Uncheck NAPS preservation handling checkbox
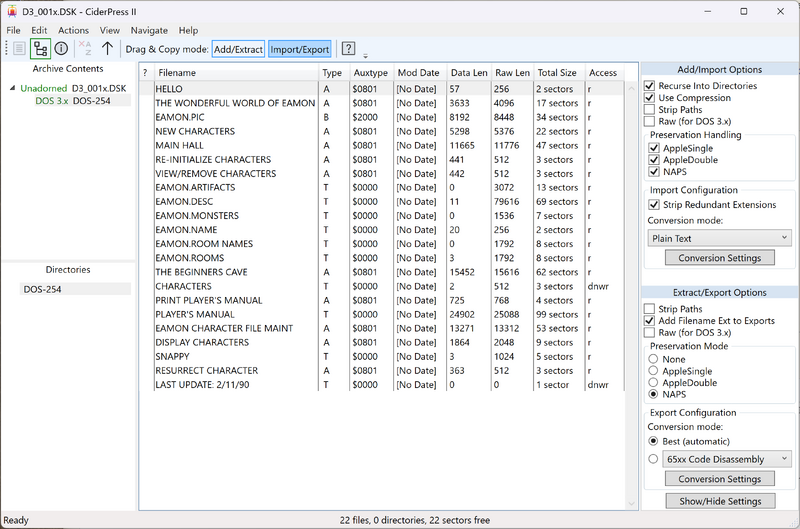The image size is (800, 529). tap(654, 172)
